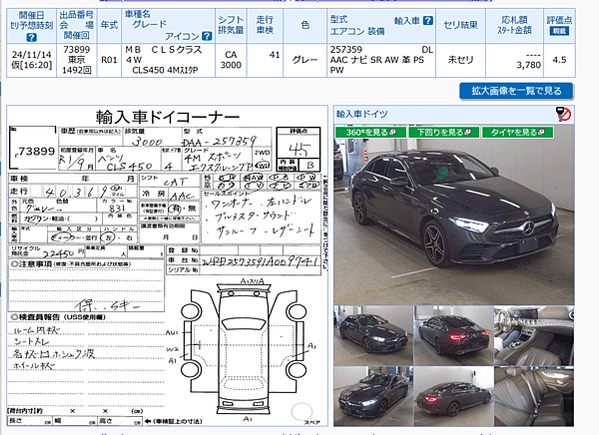This screenshot has height=435, width=599.
Task: Click 東京 venue text
Action: coord(76,60)
